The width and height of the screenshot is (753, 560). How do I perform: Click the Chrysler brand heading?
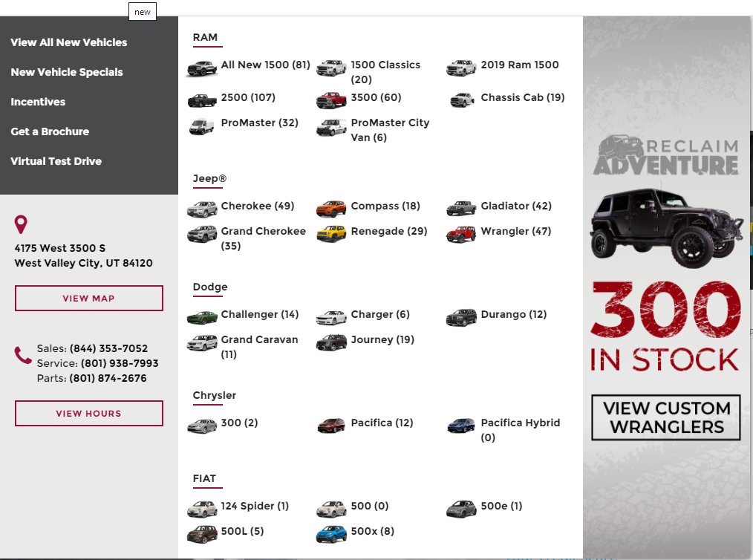pyautogui.click(x=215, y=396)
